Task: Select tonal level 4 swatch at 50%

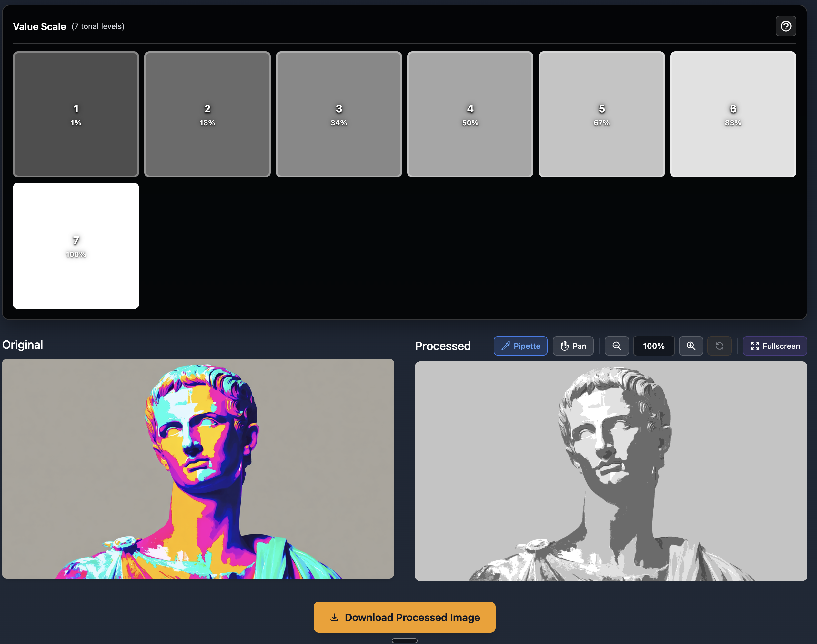Action: (x=470, y=114)
